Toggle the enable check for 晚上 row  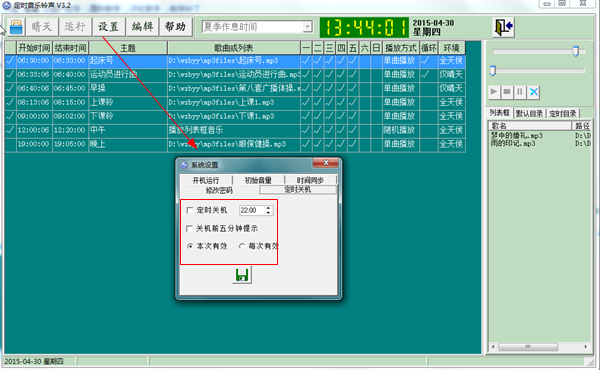click(10, 144)
